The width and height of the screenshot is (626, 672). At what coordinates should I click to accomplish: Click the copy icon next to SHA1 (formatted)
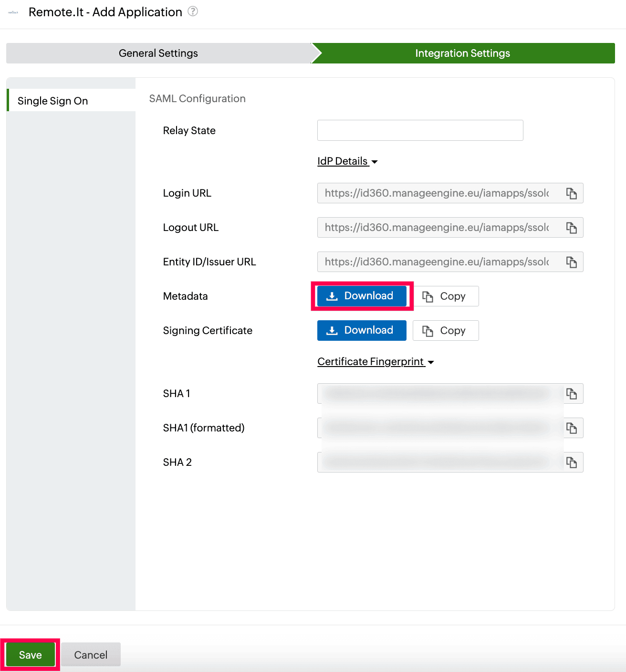572,428
